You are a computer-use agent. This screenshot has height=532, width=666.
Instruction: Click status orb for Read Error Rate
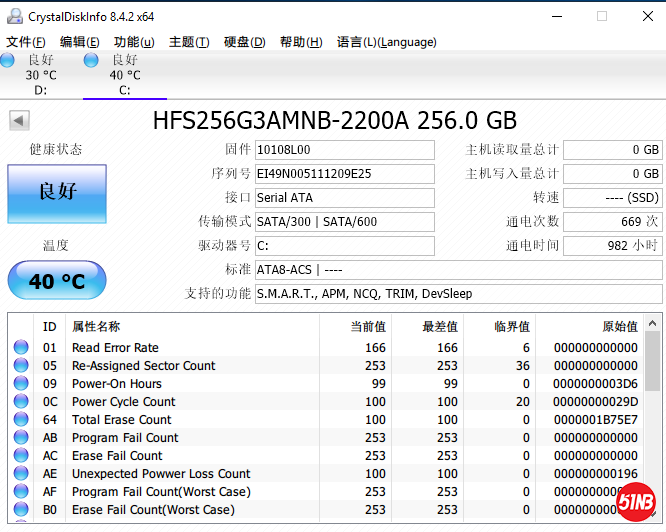pyautogui.click(x=21, y=348)
